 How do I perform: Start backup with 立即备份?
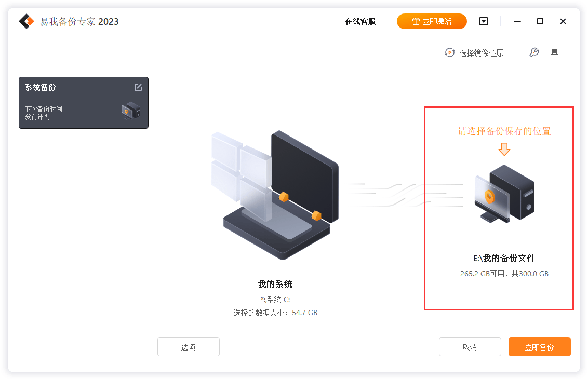[x=539, y=347]
